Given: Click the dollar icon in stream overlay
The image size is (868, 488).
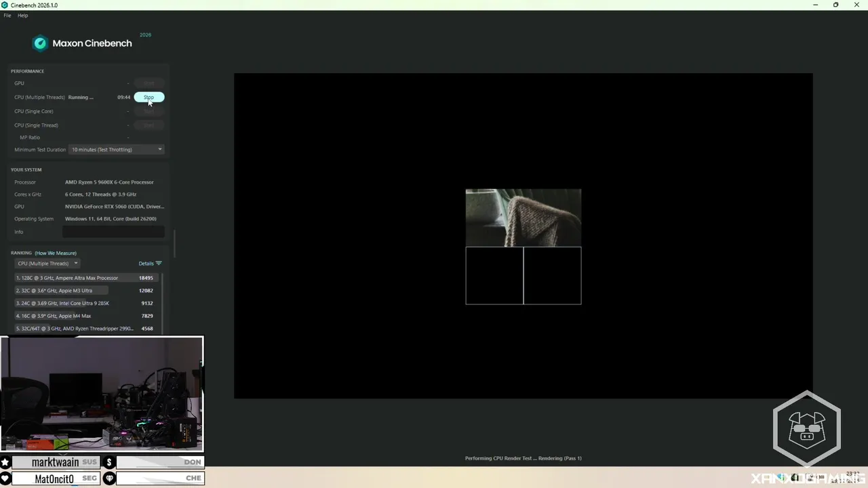Looking at the screenshot, I should (x=109, y=462).
